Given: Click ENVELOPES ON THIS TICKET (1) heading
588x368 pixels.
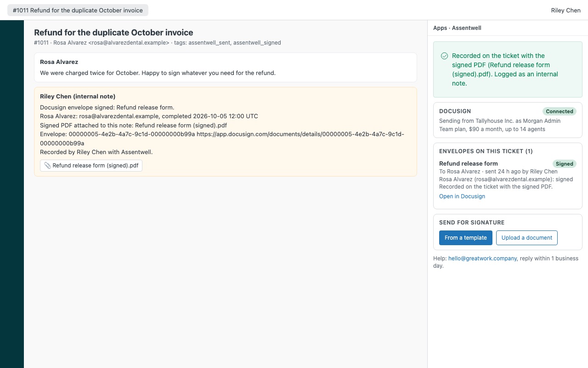Looking at the screenshot, I should 486,151.
